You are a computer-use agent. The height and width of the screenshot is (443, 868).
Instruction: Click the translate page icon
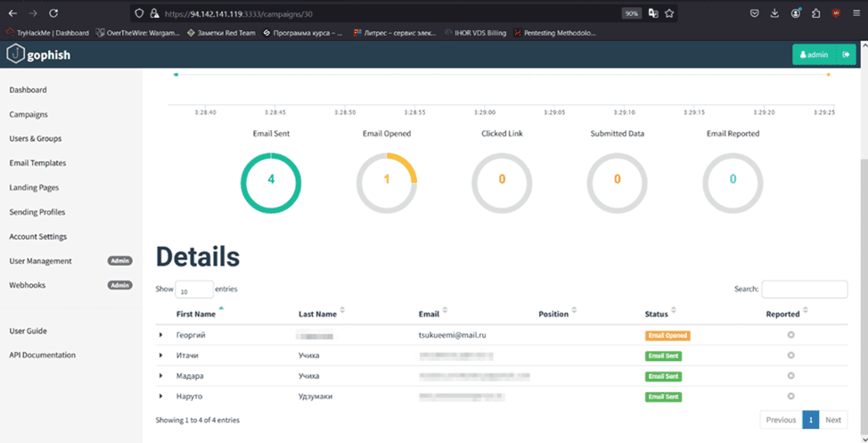tap(652, 13)
